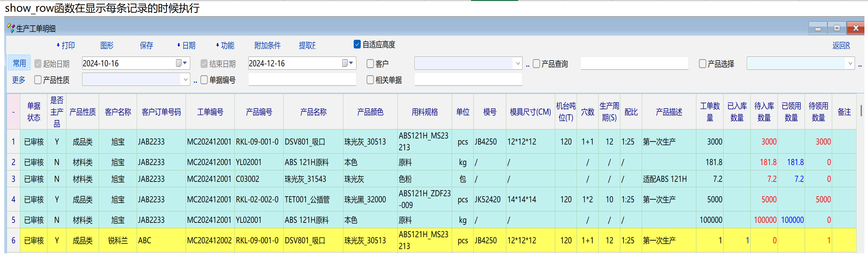Click the 保存 toolbar button

(x=146, y=46)
